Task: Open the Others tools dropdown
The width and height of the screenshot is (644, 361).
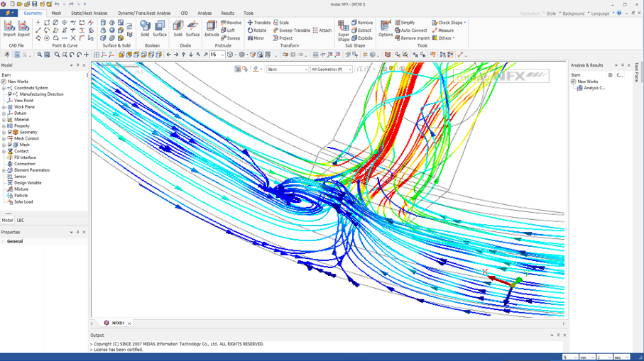Action: [x=443, y=38]
